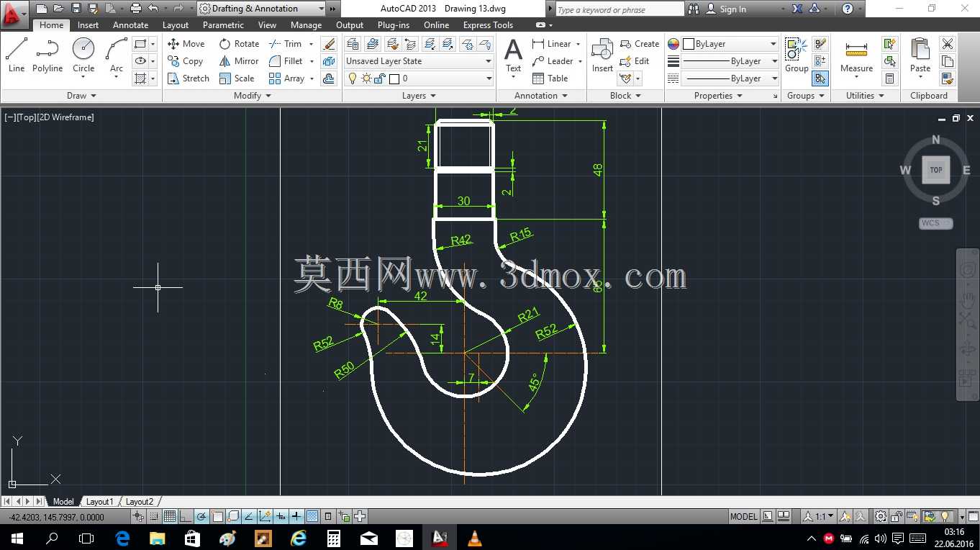Choose the Stretch command

click(x=189, y=78)
